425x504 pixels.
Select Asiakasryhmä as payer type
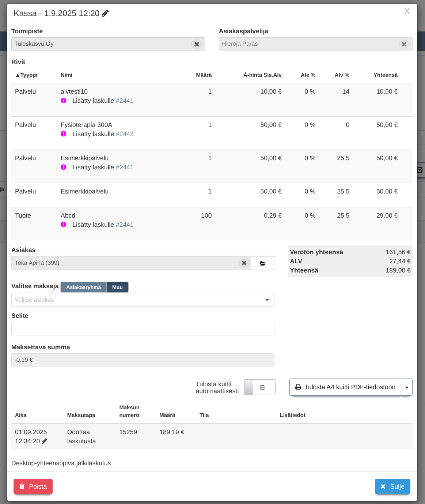83,287
